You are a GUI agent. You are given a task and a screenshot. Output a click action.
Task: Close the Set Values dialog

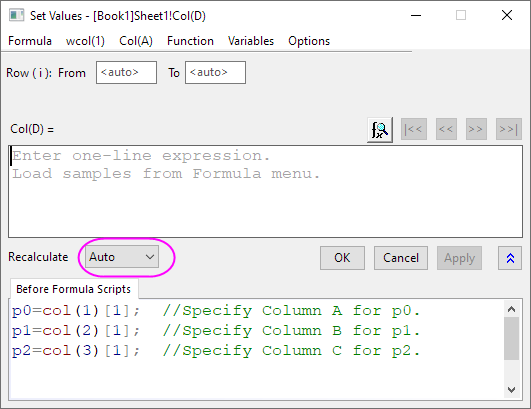click(507, 15)
